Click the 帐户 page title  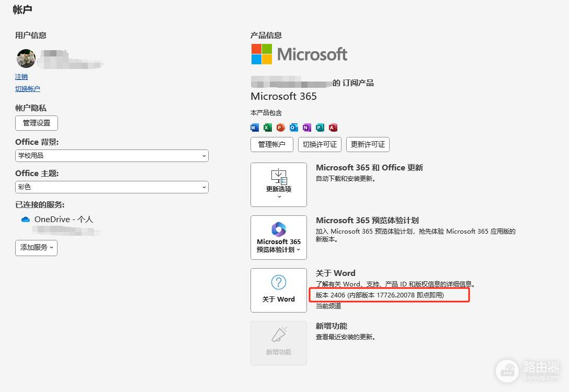22,9
